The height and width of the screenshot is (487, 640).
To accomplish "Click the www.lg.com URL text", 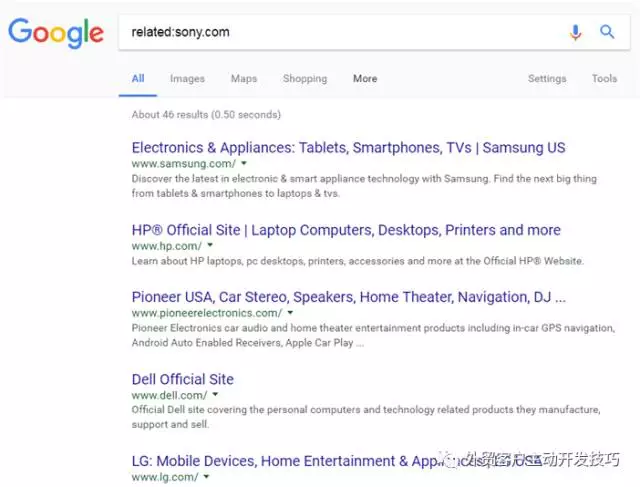I will click(x=165, y=477).
